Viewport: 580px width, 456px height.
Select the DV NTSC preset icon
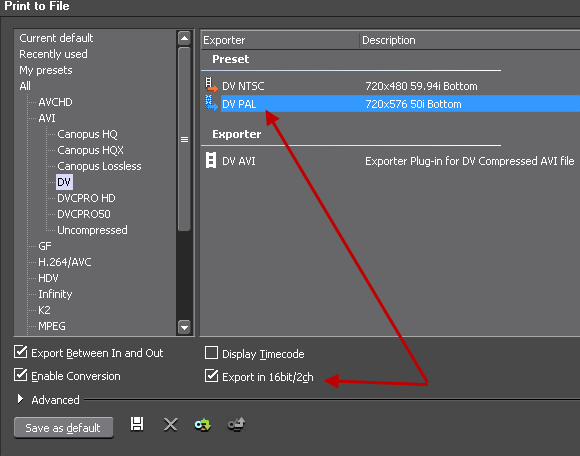tap(212, 85)
